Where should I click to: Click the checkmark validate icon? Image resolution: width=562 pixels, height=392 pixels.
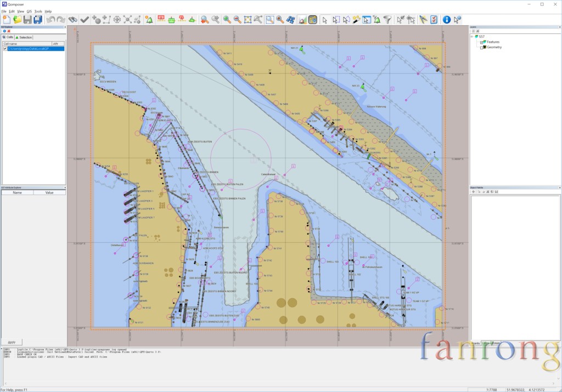[85, 20]
